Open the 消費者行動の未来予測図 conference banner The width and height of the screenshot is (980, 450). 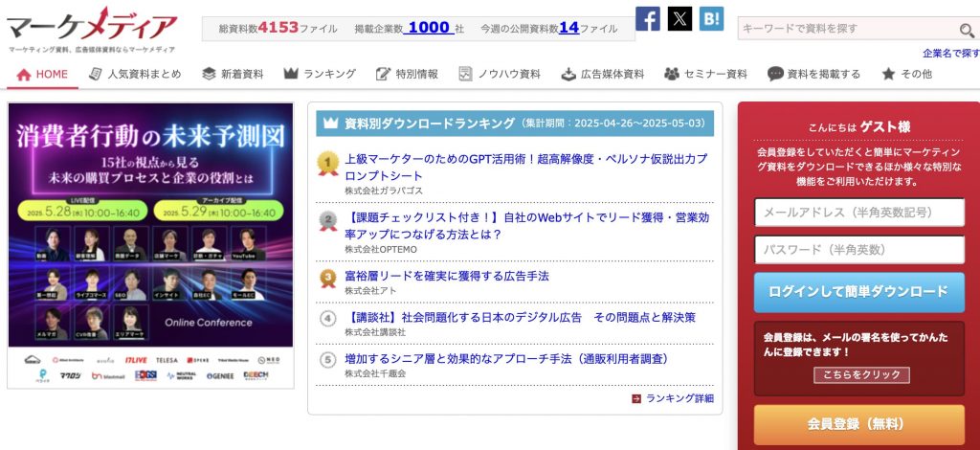pos(150,246)
